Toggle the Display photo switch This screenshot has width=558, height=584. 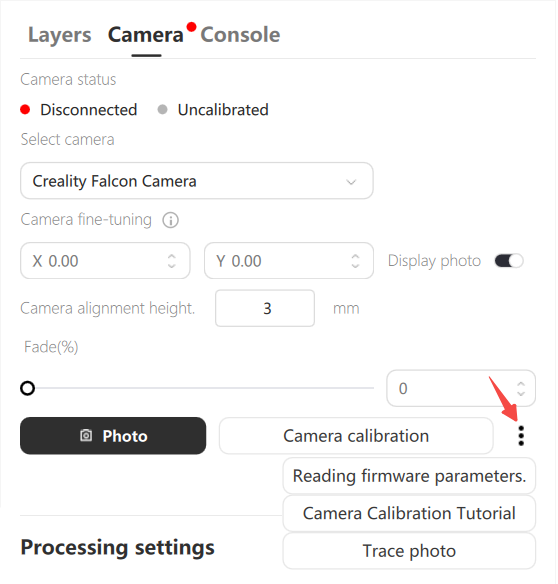click(509, 261)
